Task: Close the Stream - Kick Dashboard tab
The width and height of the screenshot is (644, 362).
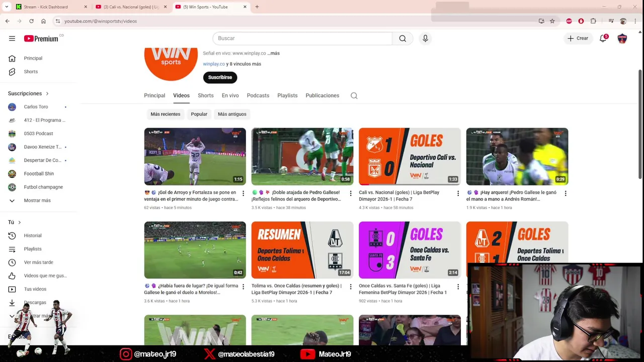Action: coord(86,7)
